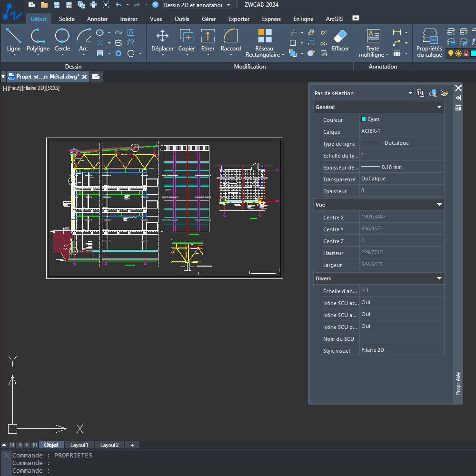Toggle ribbon minimize button after ArcGIS

click(x=356, y=18)
